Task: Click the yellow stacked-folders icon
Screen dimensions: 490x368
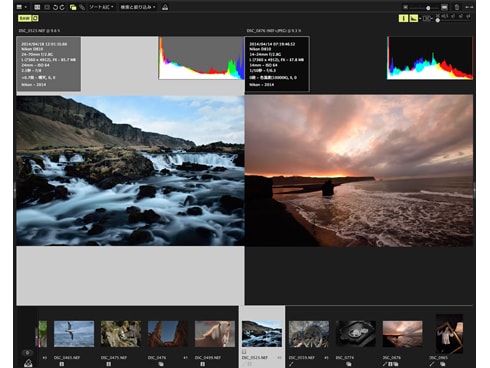Action: point(73,7)
